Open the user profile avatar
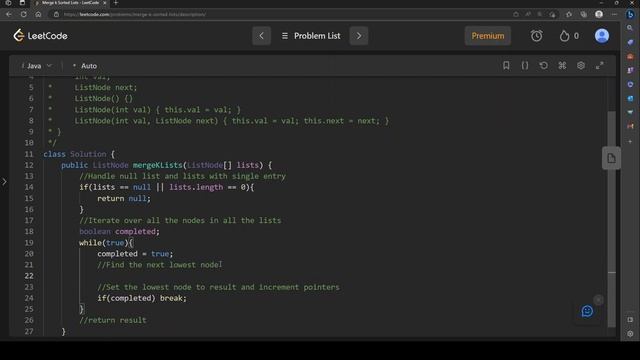Viewport: 640px width, 360px height. coord(602,36)
